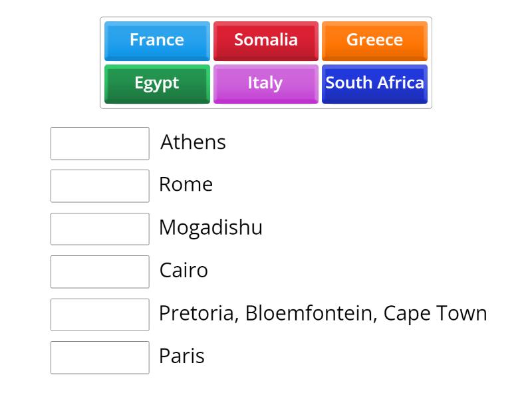Click the Mogadishu capital label
The width and height of the screenshot is (532, 399).
[x=211, y=227]
